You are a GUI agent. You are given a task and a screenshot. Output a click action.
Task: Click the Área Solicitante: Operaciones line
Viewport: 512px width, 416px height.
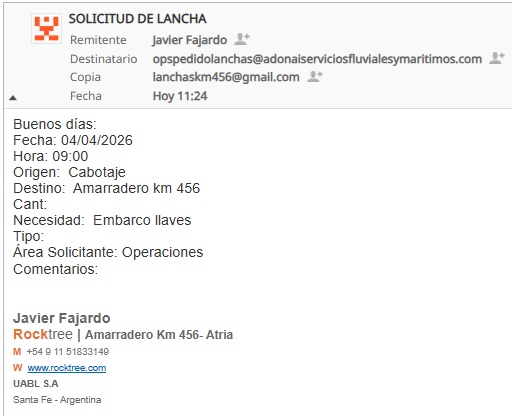click(x=108, y=252)
